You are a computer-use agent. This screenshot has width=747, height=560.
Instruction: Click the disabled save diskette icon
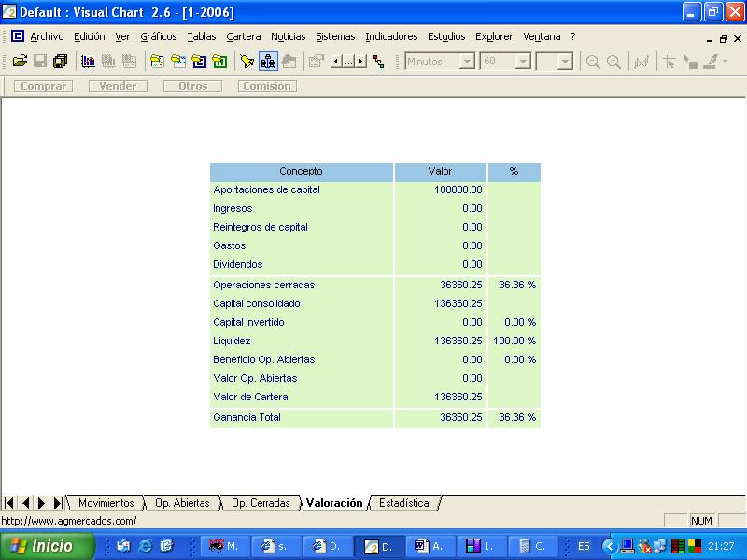40,62
